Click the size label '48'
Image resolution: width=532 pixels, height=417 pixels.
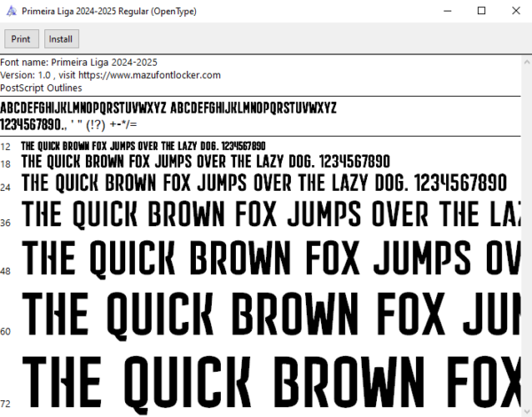point(5,271)
